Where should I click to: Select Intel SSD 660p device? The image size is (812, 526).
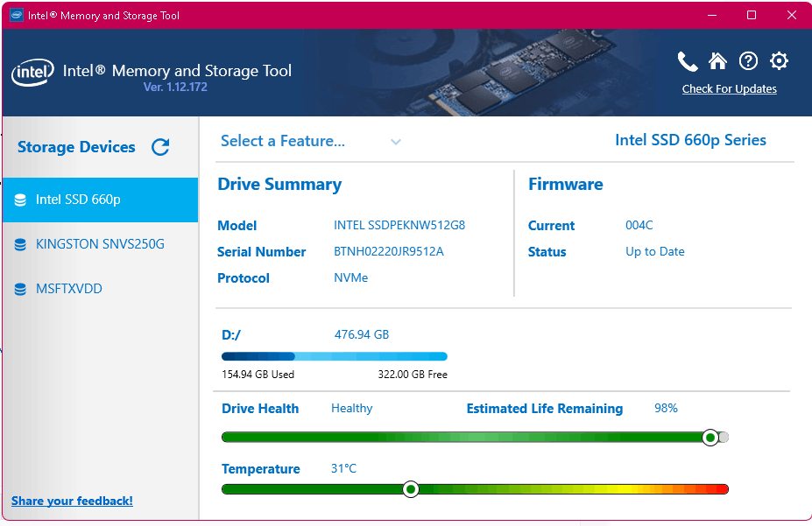pos(101,200)
